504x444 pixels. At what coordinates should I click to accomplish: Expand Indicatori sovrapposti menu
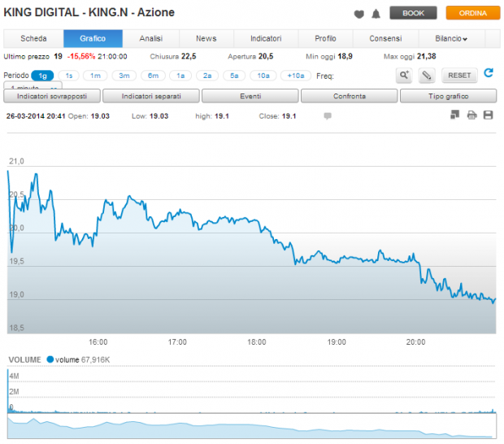coord(52,96)
